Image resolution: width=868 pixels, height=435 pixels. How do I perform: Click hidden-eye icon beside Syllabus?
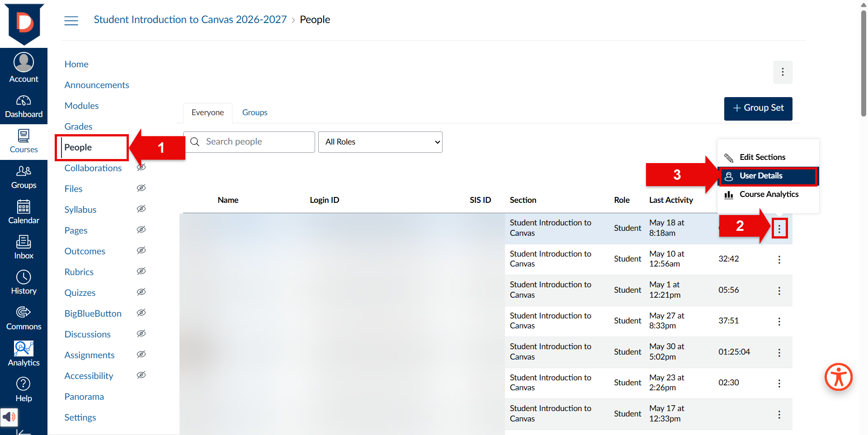(x=142, y=209)
